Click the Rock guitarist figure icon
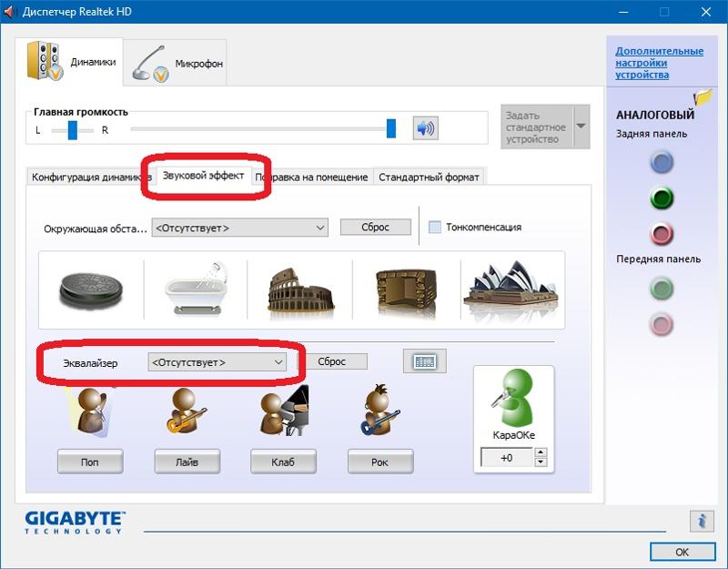 pyautogui.click(x=380, y=411)
